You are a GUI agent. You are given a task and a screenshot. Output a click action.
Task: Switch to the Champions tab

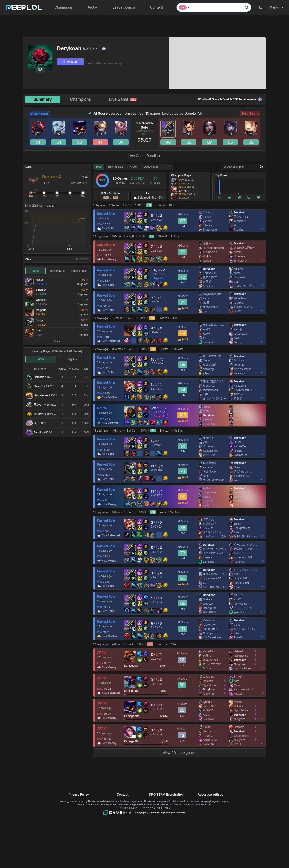80,99
